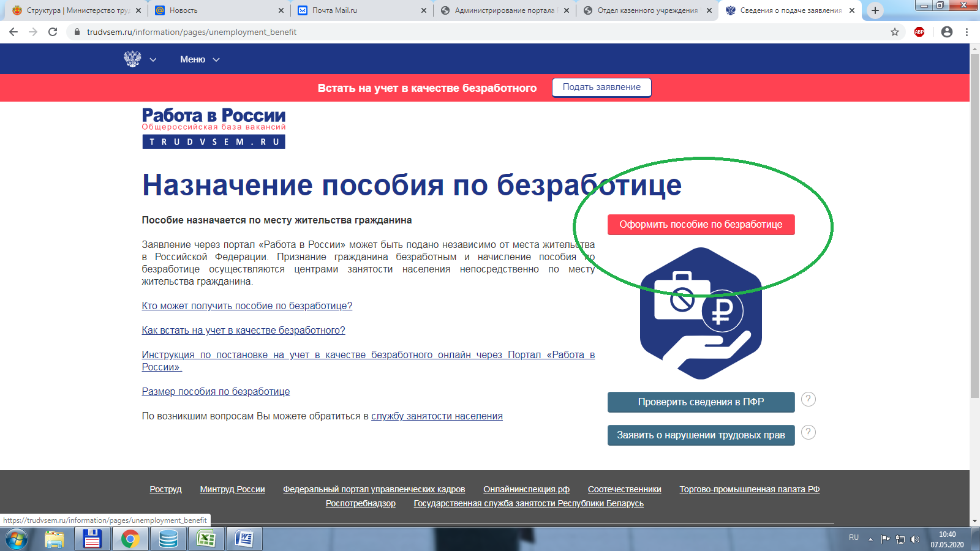Open File Explorer from the taskbar
Viewport: 980px width, 551px height.
pos(55,539)
